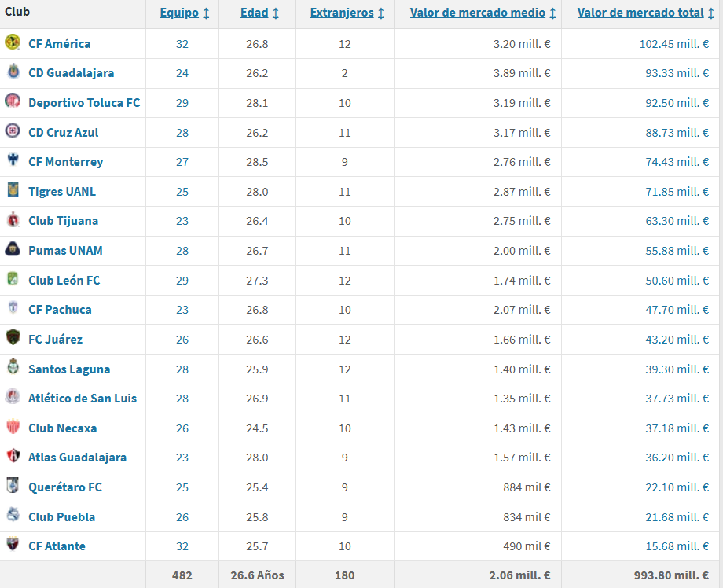Image resolution: width=723 pixels, height=588 pixels.
Task: Click the Pumas UNAM crest
Action: 13,248
